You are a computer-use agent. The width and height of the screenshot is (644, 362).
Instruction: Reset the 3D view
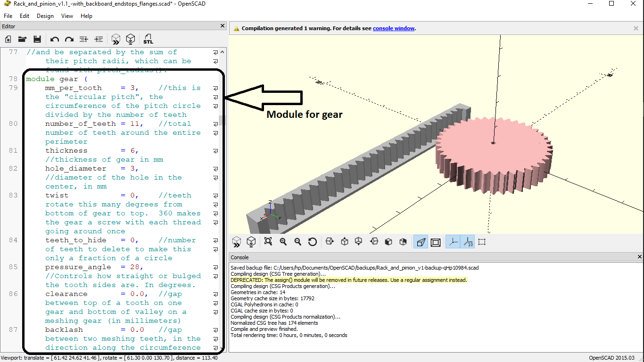(313, 242)
